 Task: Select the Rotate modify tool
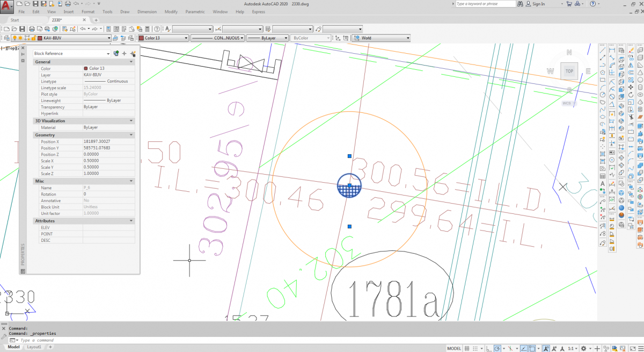click(631, 95)
